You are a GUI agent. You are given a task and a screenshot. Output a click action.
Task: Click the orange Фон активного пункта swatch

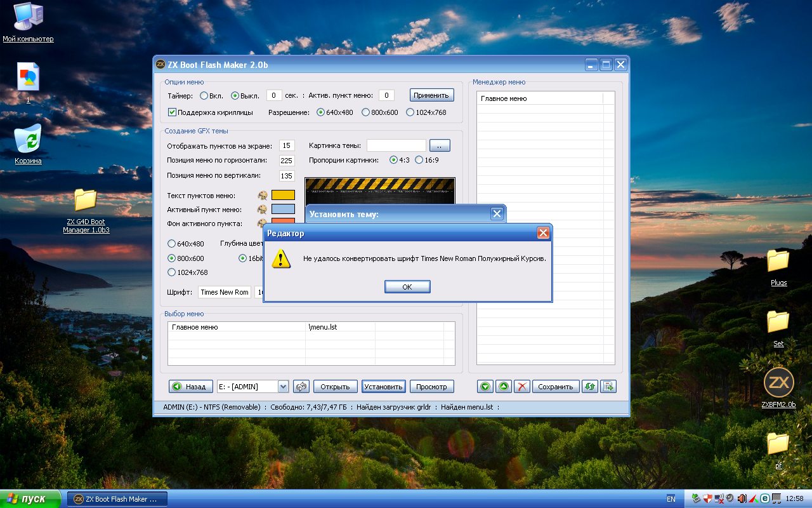283,222
